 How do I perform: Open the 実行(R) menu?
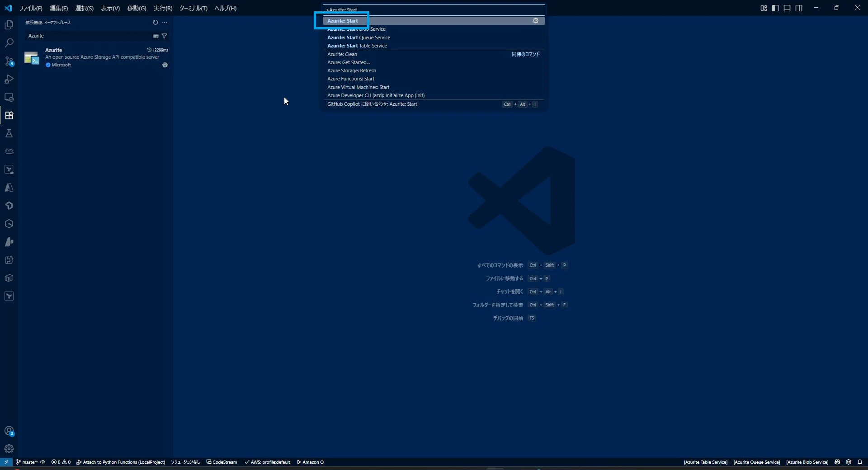click(163, 8)
